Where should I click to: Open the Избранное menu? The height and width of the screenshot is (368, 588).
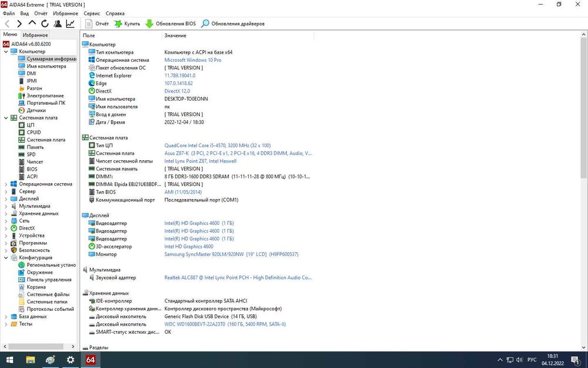[x=66, y=14]
